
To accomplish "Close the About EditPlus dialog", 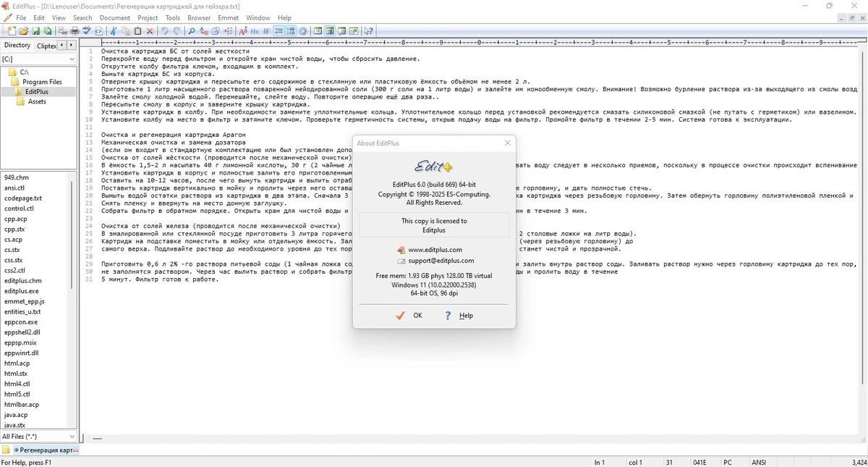I will click(507, 143).
